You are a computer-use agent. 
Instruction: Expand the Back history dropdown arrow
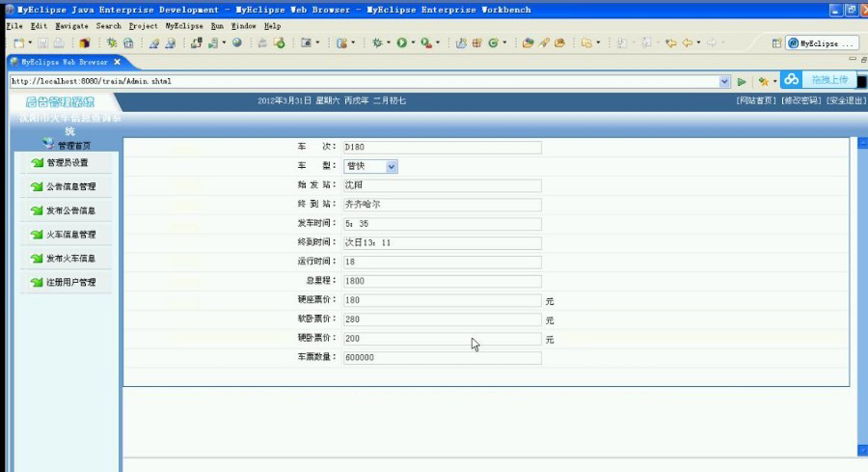[x=698, y=42]
